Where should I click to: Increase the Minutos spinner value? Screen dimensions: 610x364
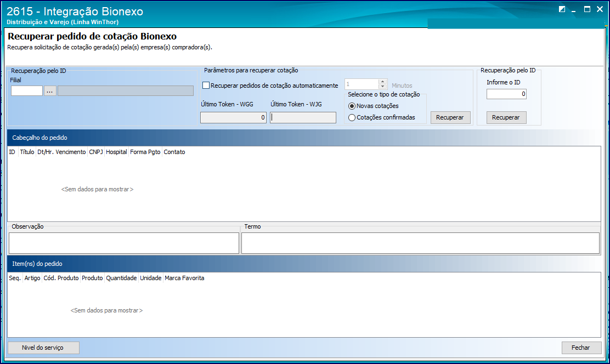click(x=382, y=82)
